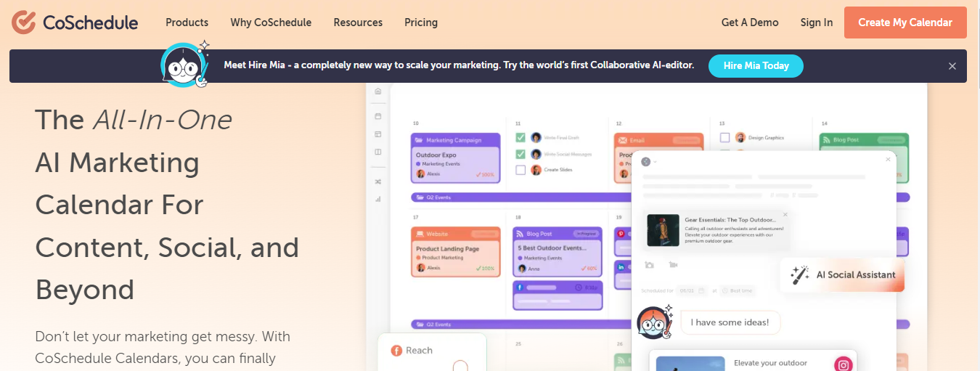Click the folder icon on Marketing Campaign header
Screen dimensions: 980x371
pos(420,140)
